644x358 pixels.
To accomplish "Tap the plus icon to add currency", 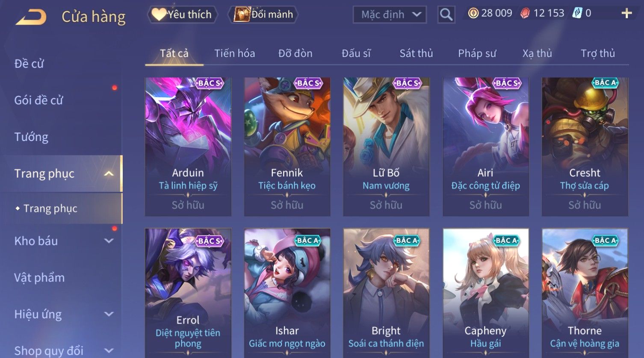I will click(x=626, y=14).
